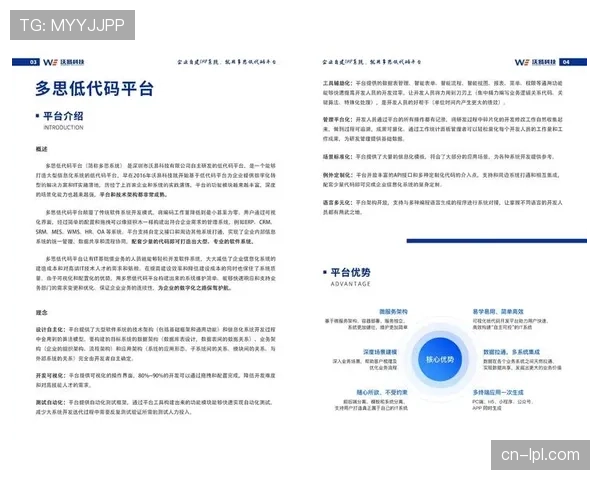Click the header slogan on page 04
Viewport: 600px width, 480px height.
(372, 62)
